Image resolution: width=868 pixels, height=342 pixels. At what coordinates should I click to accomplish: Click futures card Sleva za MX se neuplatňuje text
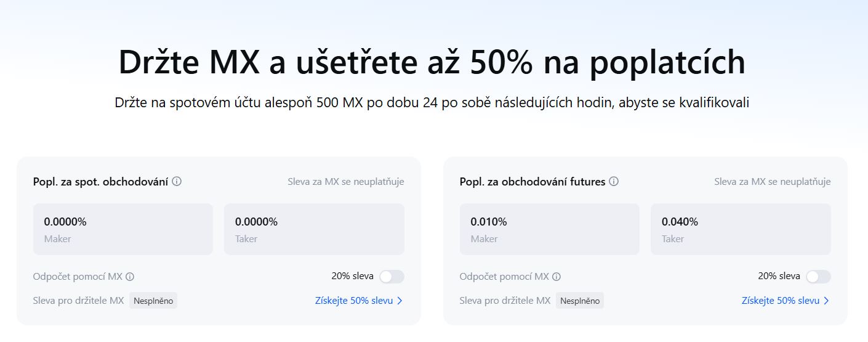pos(773,182)
